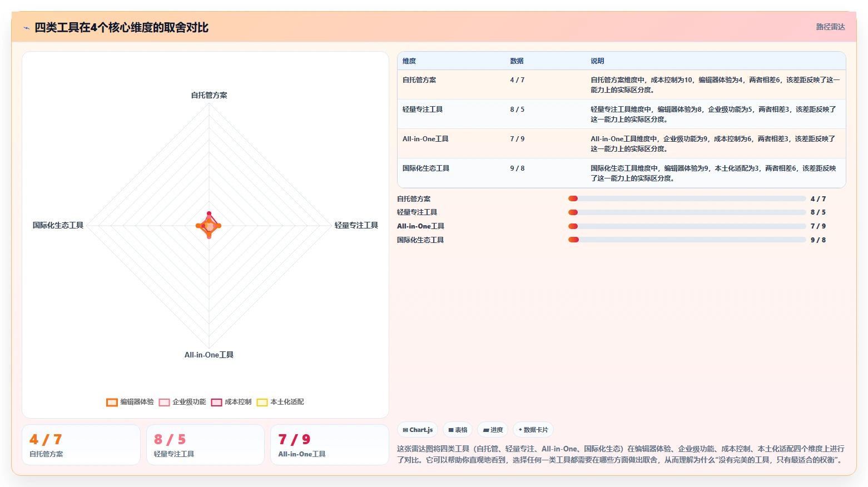Click the All-in-One工具 progress bar

(x=687, y=226)
